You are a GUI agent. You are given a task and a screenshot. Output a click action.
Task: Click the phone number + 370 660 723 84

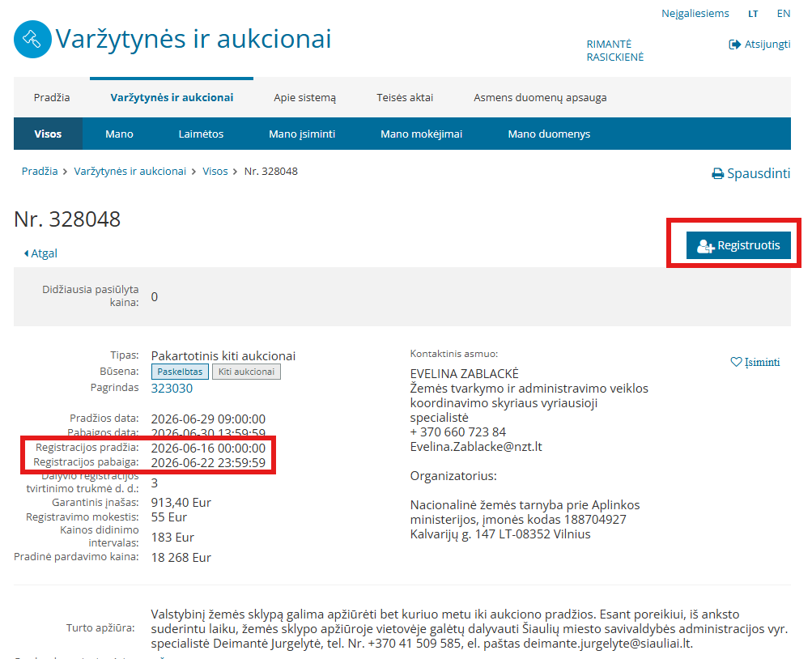click(x=457, y=432)
